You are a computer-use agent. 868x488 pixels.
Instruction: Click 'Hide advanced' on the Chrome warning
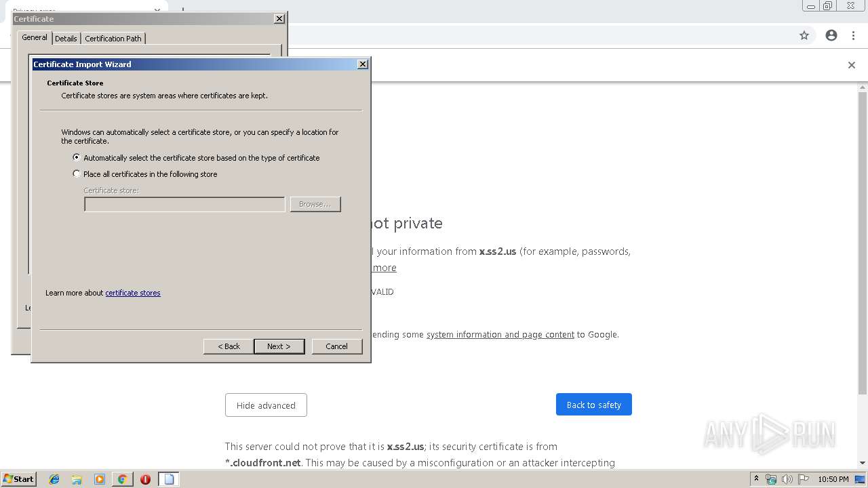[x=266, y=405]
